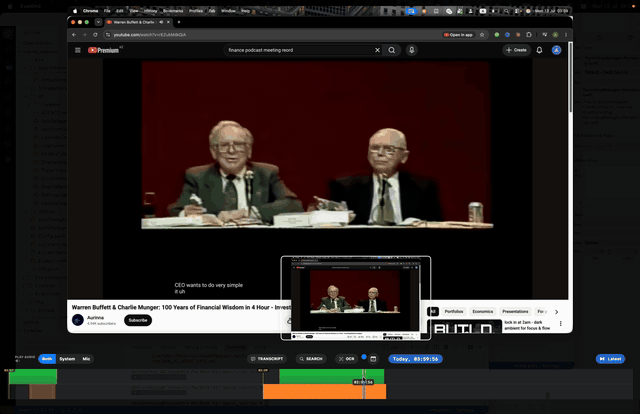Click the picture-in-picture preview thumbnail
Viewport: 640px width, 414px height.
pyautogui.click(x=356, y=298)
